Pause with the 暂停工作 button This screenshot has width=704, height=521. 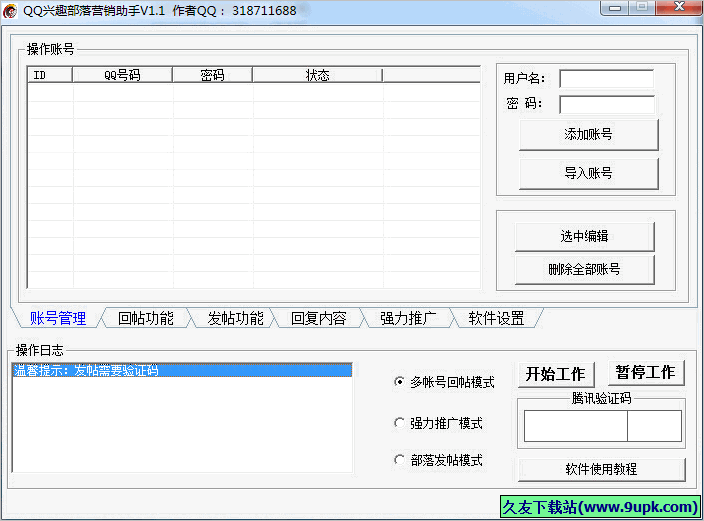click(646, 372)
